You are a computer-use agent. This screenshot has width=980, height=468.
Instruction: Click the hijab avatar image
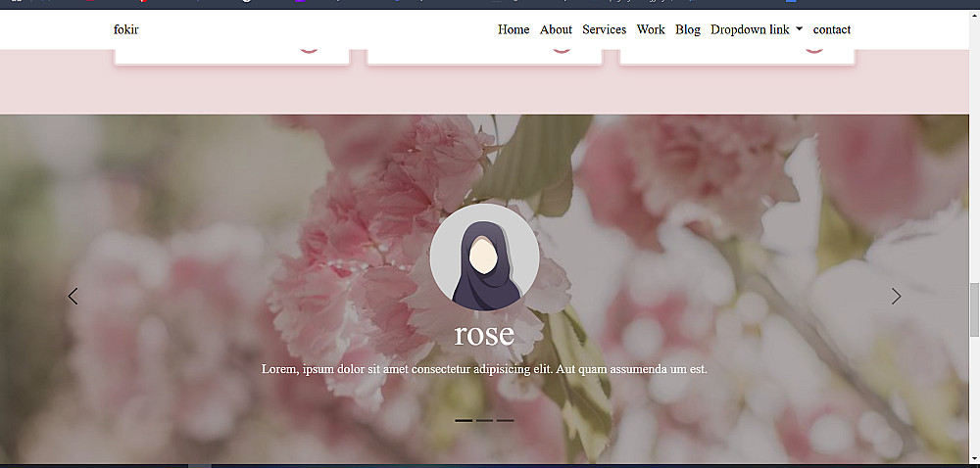484,257
